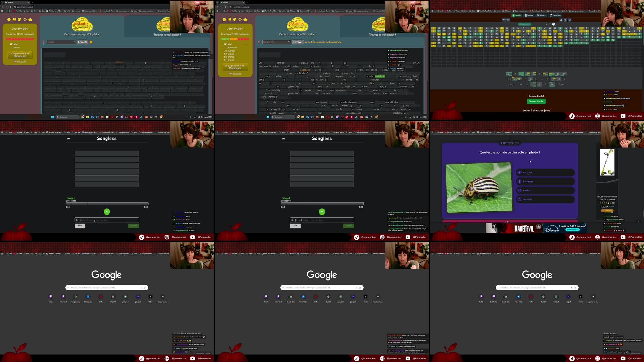The image size is (644, 362).
Task: Open ChatGPT shortcut in bottom-middle Google panel
Action: (328, 298)
